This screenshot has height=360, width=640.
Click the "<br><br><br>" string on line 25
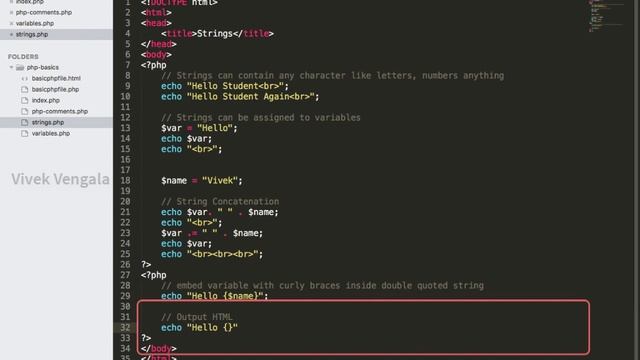point(222,254)
